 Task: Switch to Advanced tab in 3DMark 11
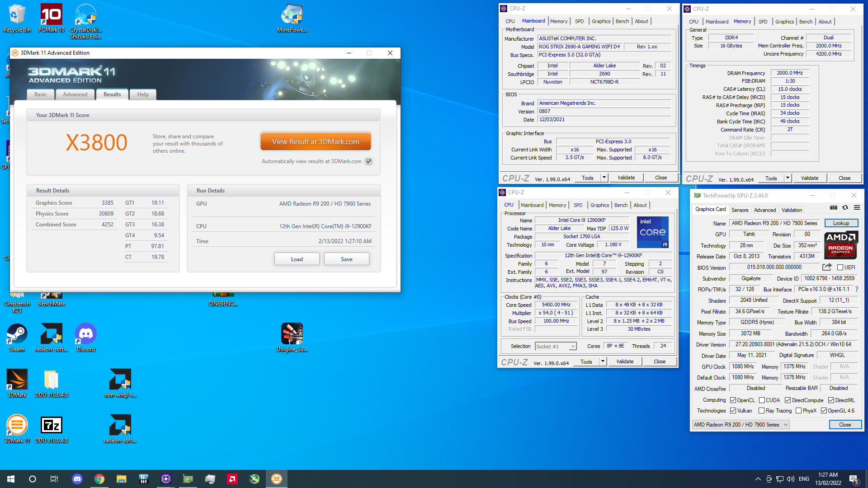[x=75, y=94]
